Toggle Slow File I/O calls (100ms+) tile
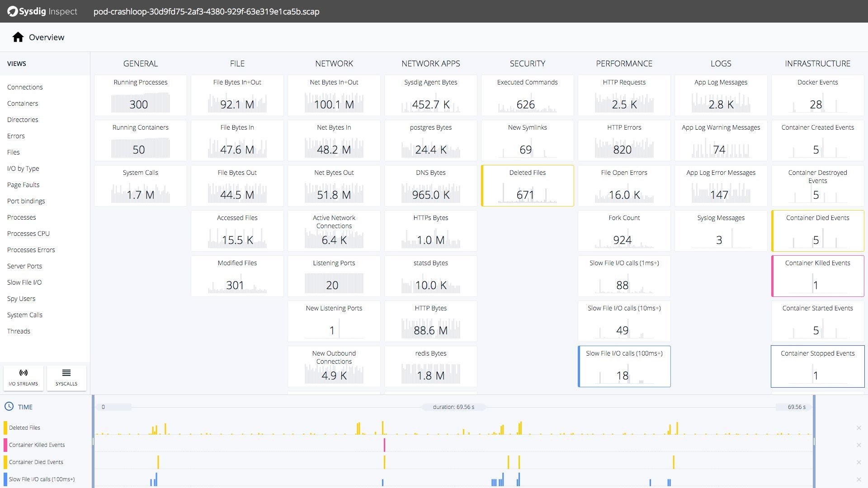Image resolution: width=868 pixels, height=488 pixels. (624, 366)
